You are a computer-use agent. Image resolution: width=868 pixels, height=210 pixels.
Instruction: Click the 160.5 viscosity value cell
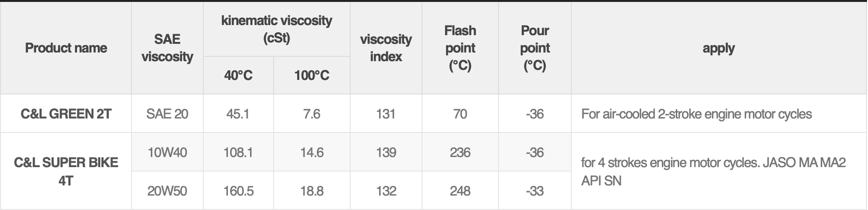tap(238, 191)
